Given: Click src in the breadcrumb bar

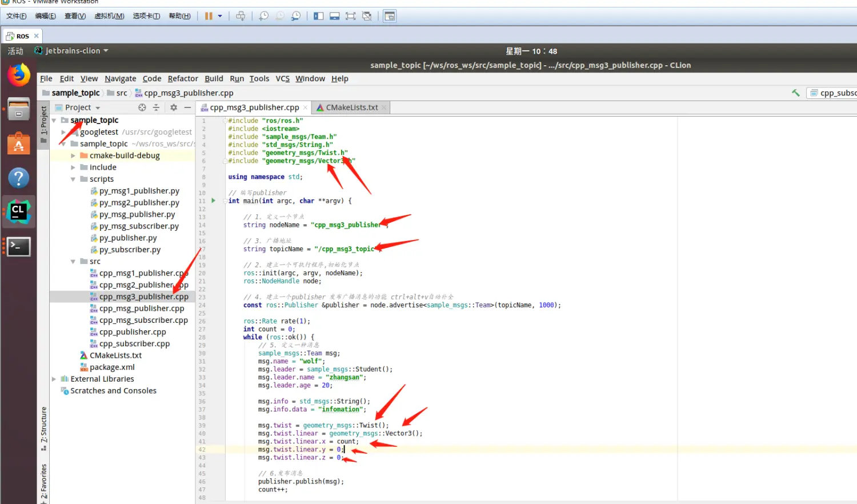Looking at the screenshot, I should click(122, 93).
